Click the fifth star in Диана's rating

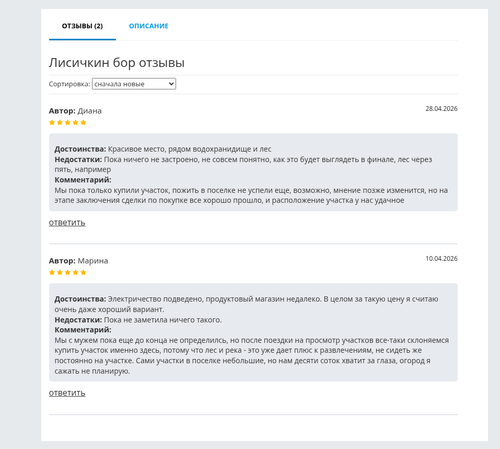point(83,122)
